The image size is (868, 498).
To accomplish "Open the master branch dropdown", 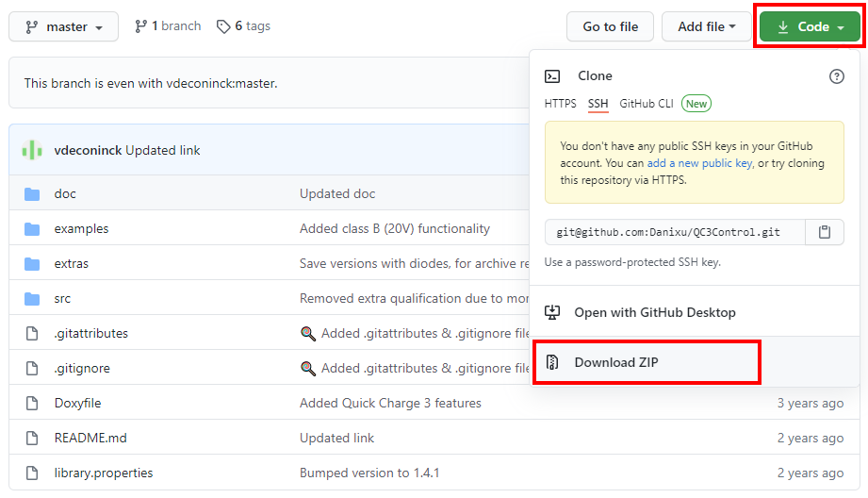I will (x=64, y=26).
